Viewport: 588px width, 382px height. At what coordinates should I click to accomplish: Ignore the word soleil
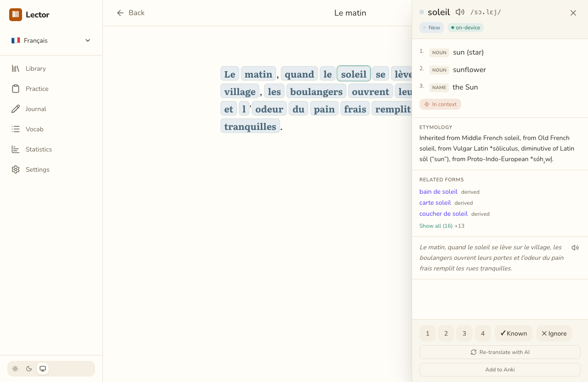click(x=554, y=333)
